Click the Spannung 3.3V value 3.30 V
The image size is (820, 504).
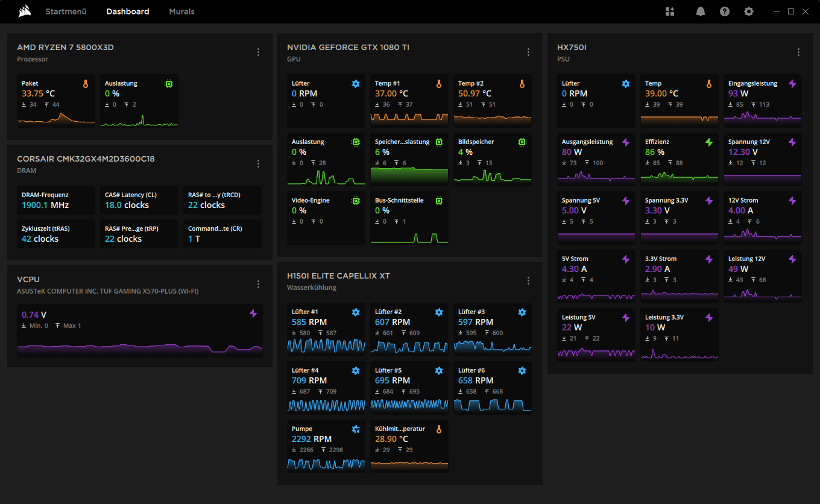click(658, 210)
